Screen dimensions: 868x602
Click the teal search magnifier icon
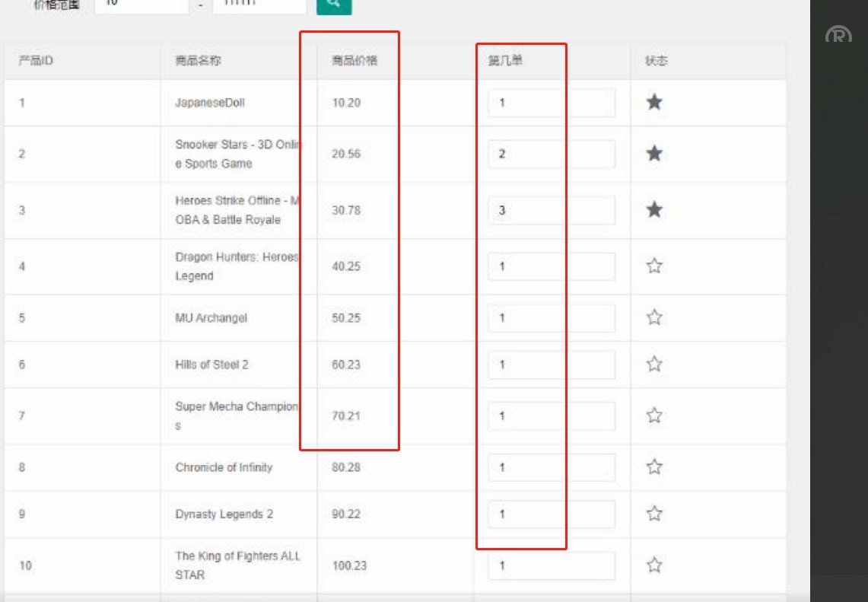(x=335, y=5)
